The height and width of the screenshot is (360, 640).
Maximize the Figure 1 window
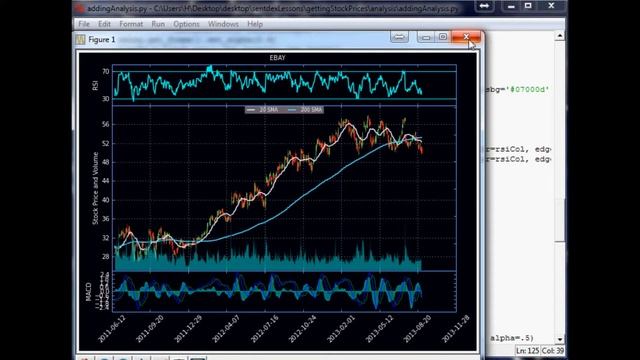point(443,37)
